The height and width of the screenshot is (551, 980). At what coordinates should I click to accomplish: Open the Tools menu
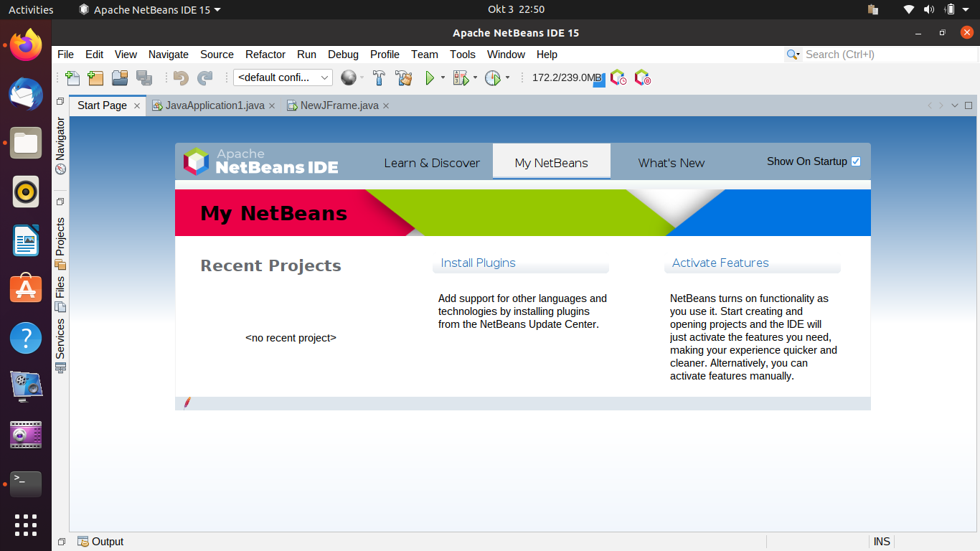point(463,55)
